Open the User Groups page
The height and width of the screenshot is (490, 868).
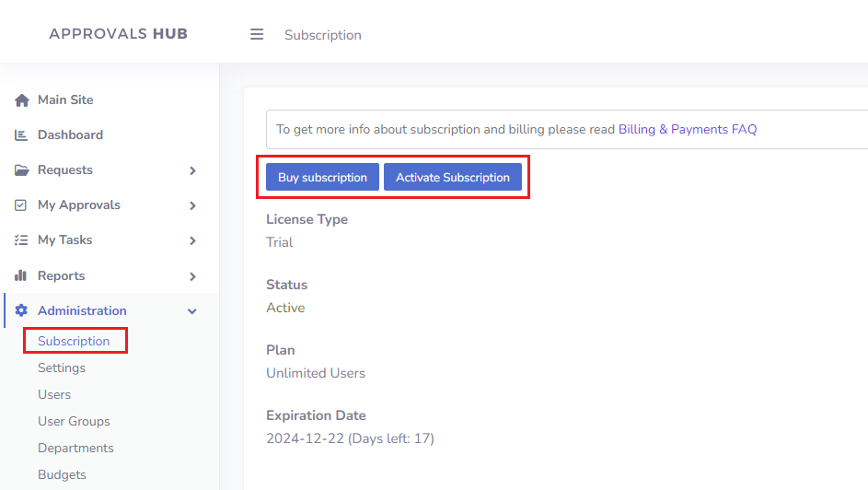74,421
